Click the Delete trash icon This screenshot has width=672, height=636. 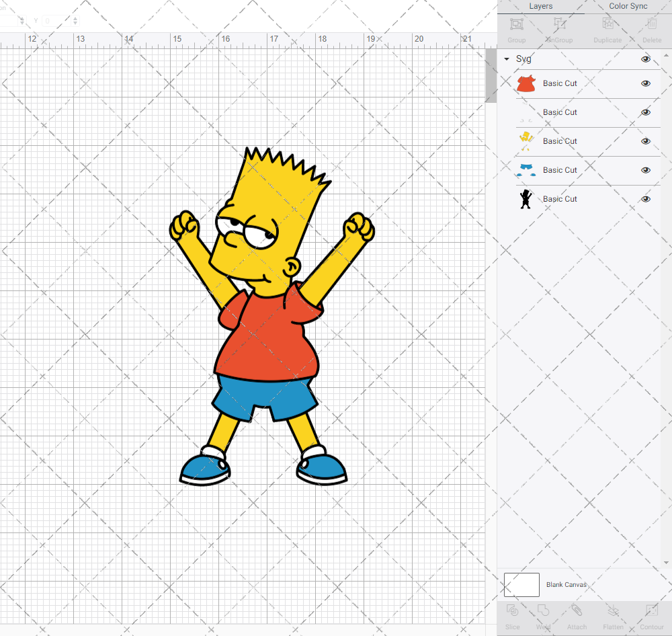tap(652, 24)
